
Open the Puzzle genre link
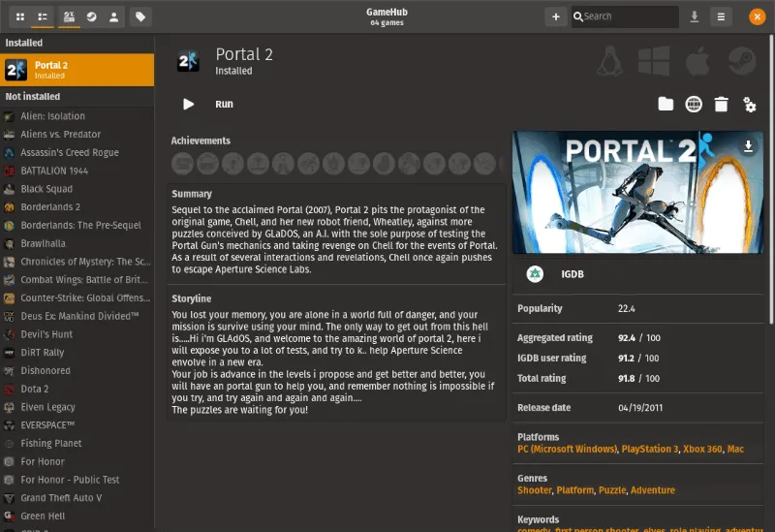(611, 490)
